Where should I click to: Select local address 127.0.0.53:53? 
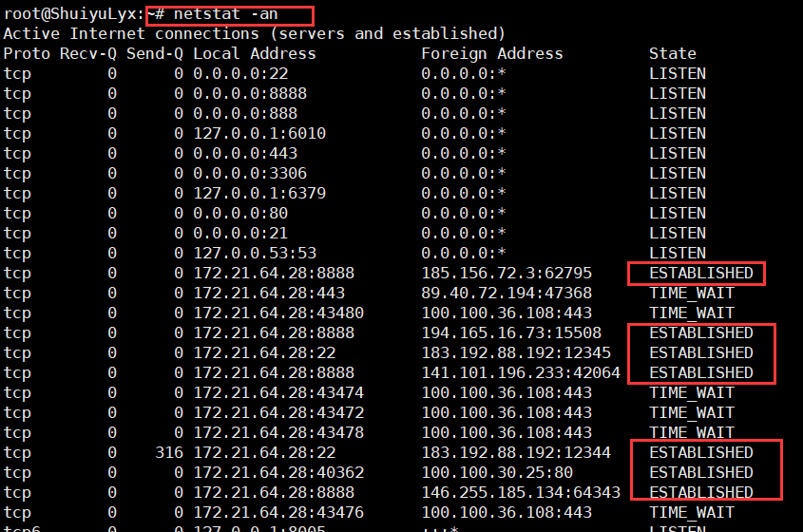(255, 254)
